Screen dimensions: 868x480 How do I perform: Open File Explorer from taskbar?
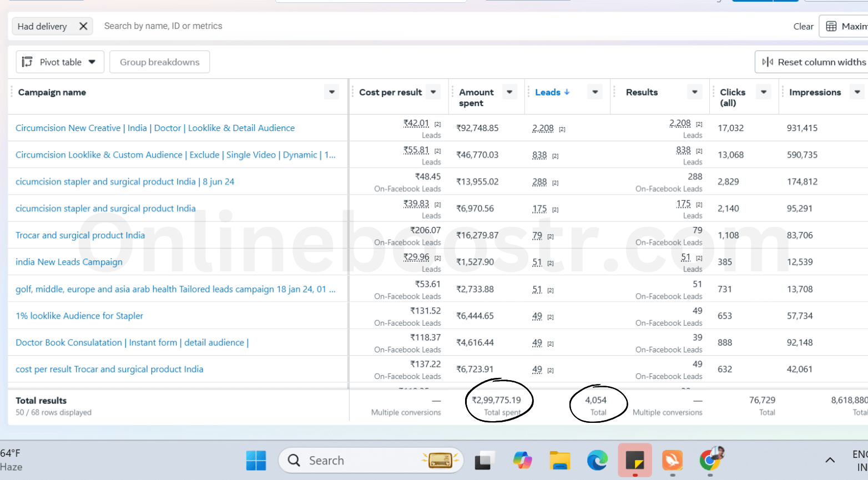(559, 460)
